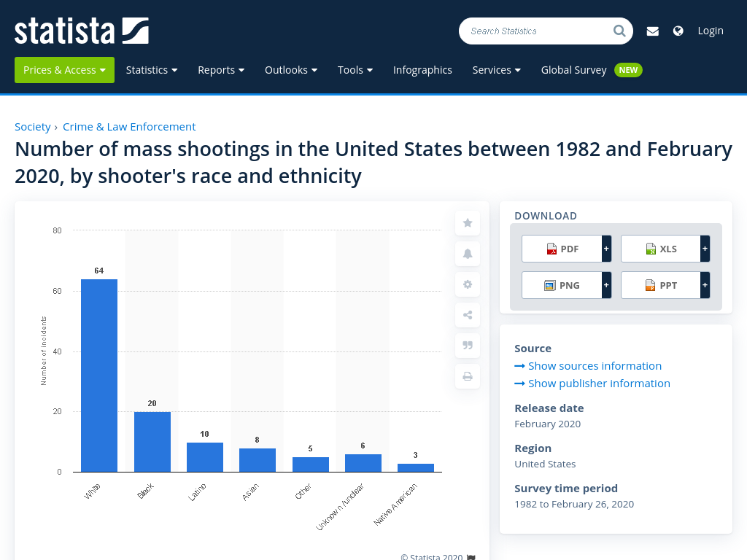Expand the Services menu
Viewport: 747px width, 560px height.
click(x=496, y=70)
